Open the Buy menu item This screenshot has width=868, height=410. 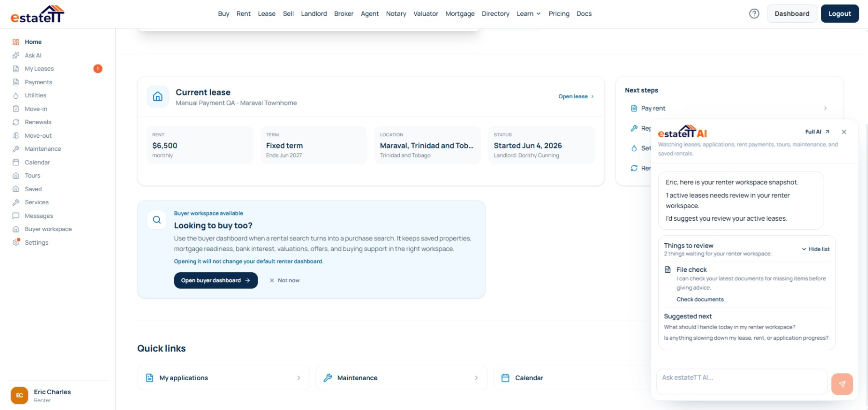click(224, 13)
